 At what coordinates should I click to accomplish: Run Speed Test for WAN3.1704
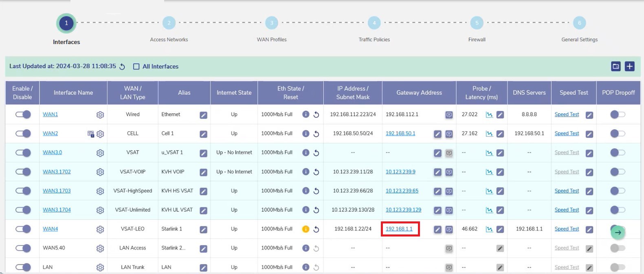567,210
